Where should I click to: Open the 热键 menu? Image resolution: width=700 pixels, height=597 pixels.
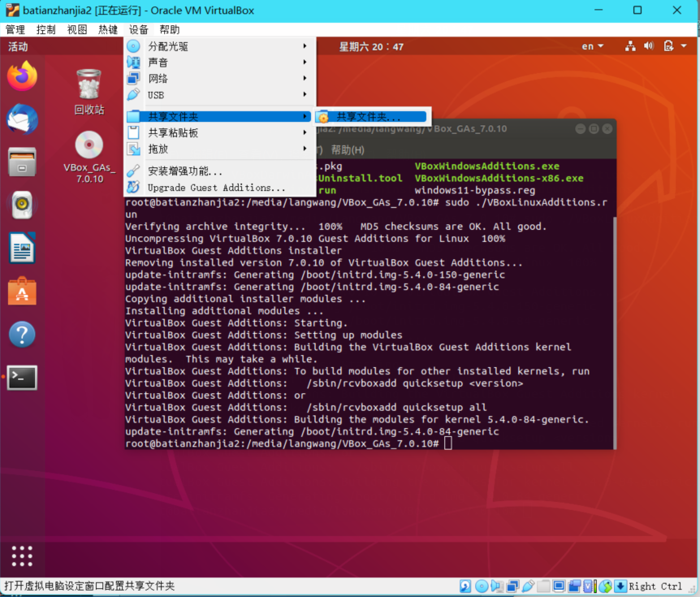tap(107, 29)
